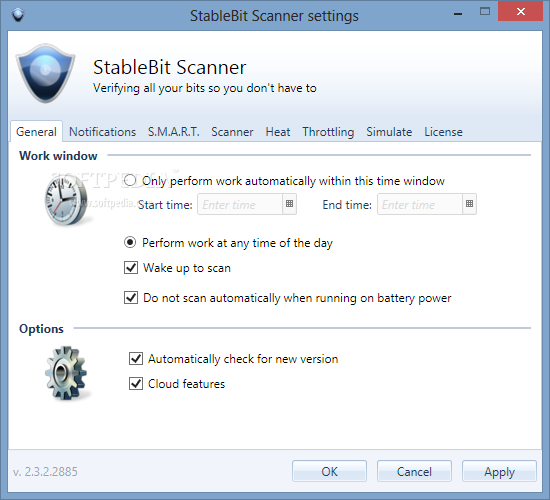Click the gear icon in Options section
Viewport: 550px width, 500px height.
click(x=66, y=373)
